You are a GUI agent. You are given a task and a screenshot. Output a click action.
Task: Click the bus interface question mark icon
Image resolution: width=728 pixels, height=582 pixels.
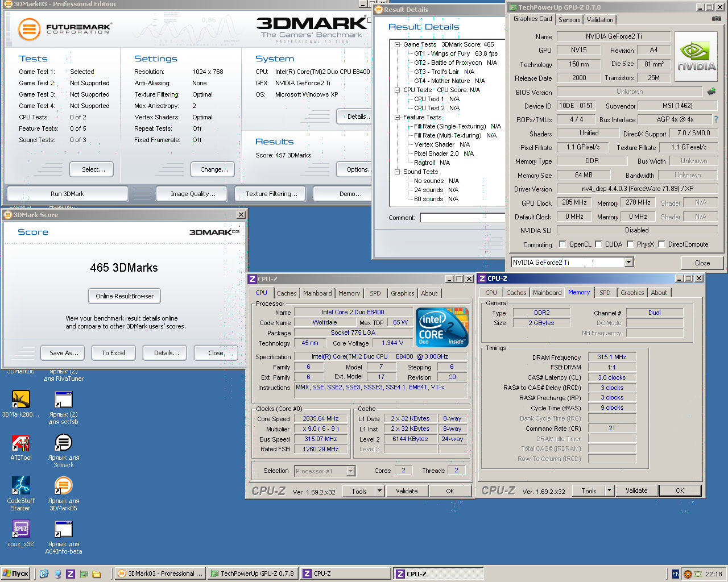pyautogui.click(x=716, y=119)
